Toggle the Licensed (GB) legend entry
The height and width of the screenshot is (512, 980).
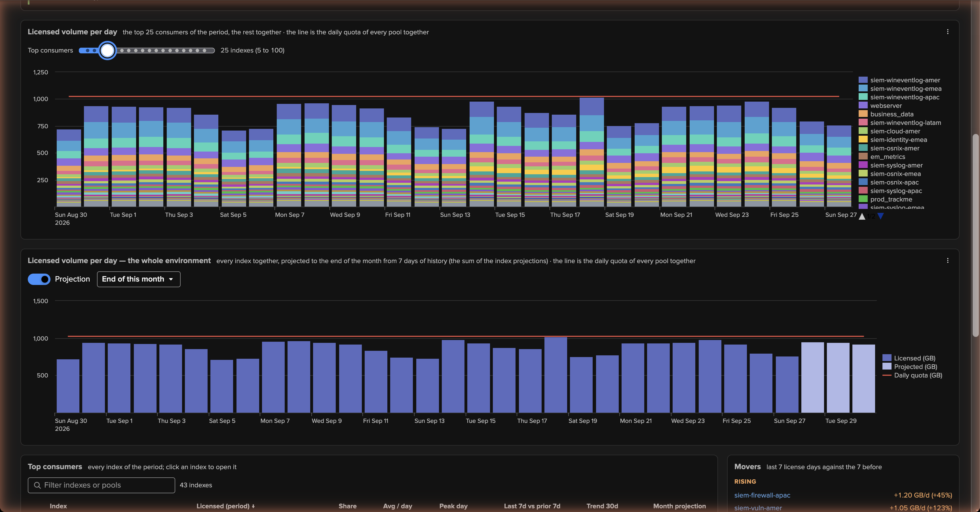tap(909, 358)
